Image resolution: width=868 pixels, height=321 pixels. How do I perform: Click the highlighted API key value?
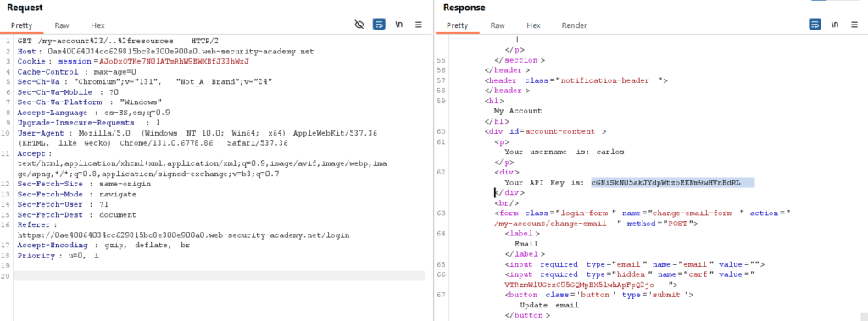tap(672, 183)
